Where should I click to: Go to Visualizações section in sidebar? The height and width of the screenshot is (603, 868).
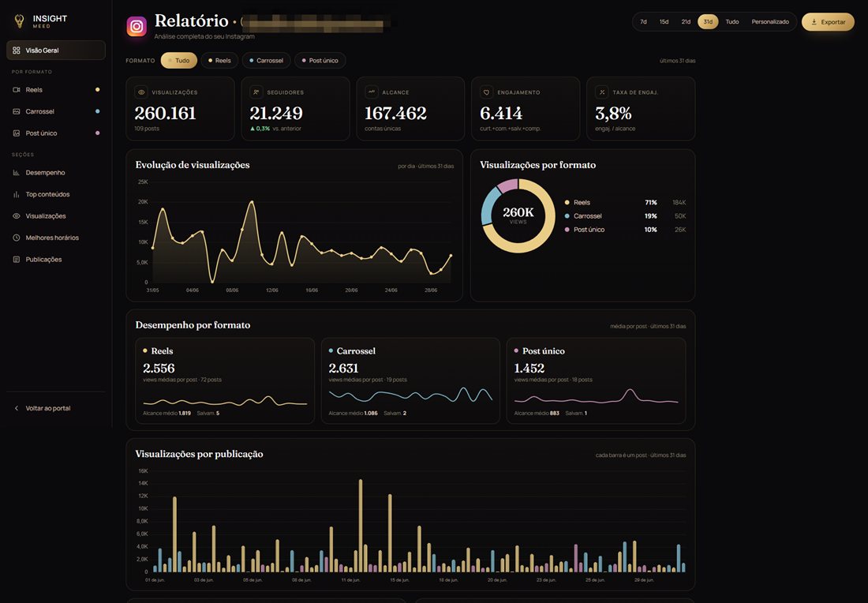[56, 216]
